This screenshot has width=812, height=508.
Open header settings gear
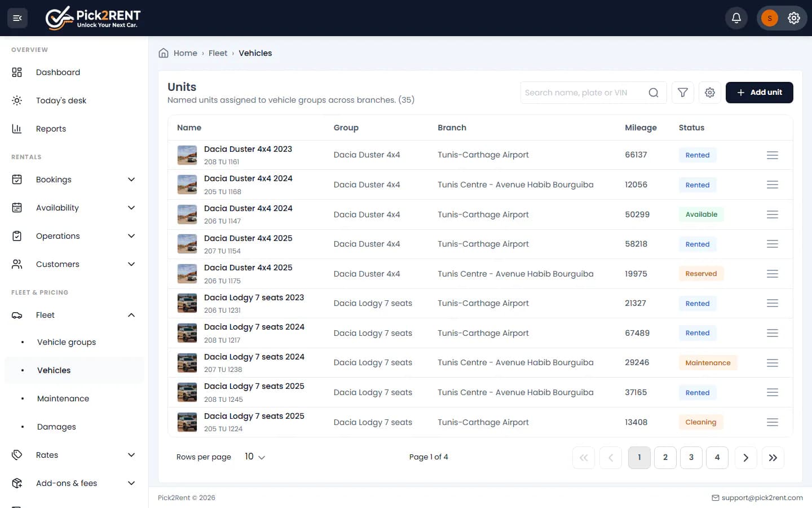point(794,18)
